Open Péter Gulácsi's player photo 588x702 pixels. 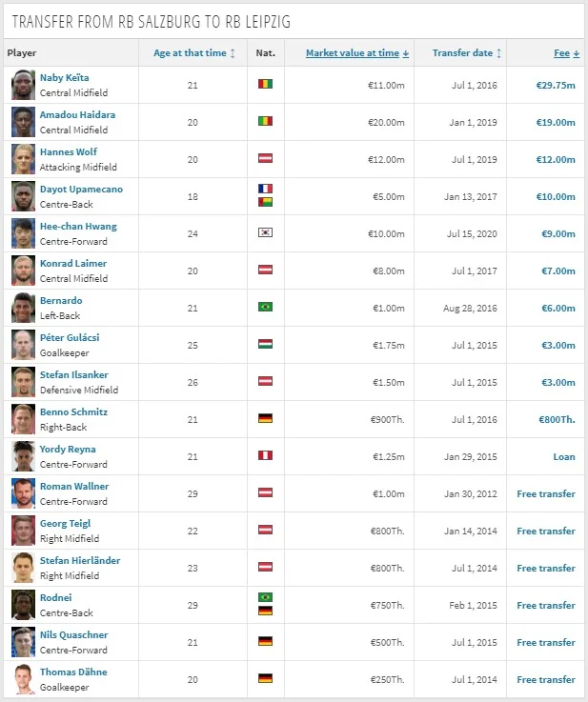click(x=22, y=345)
